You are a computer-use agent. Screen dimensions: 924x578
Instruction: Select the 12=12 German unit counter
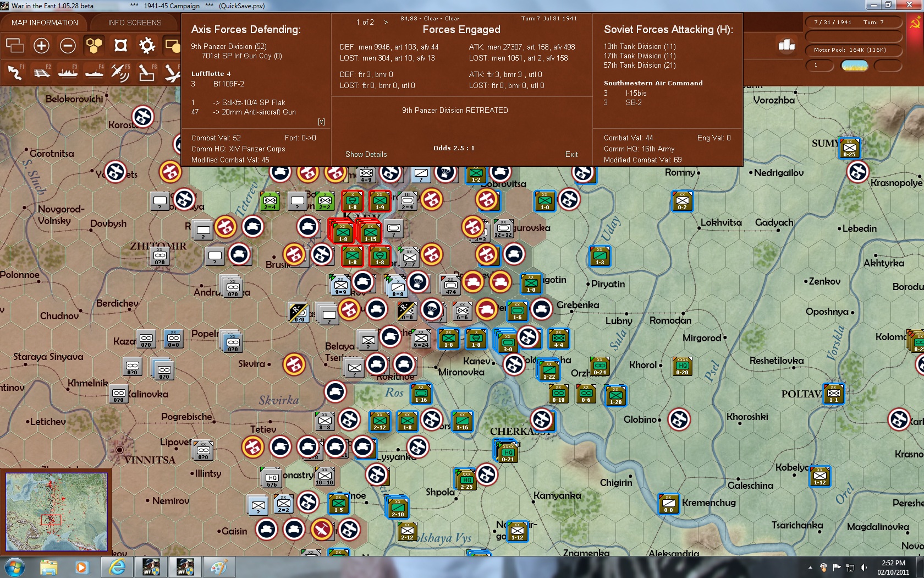pyautogui.click(x=503, y=228)
